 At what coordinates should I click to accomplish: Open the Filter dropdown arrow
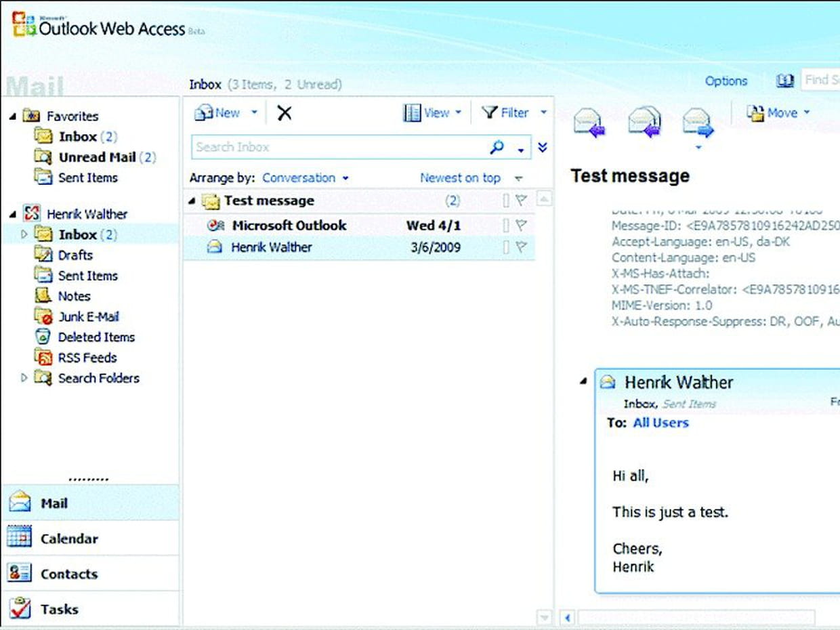click(543, 112)
